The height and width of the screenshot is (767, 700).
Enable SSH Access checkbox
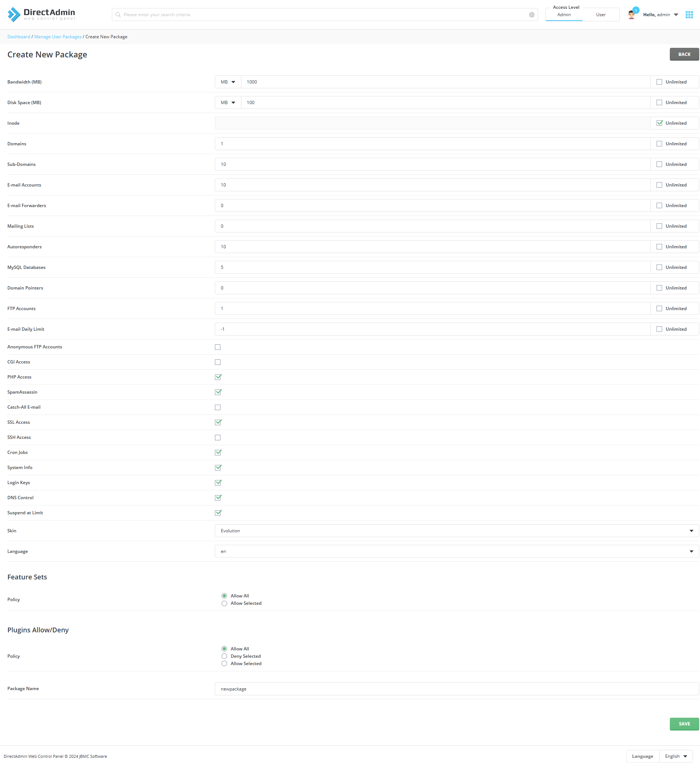(218, 437)
